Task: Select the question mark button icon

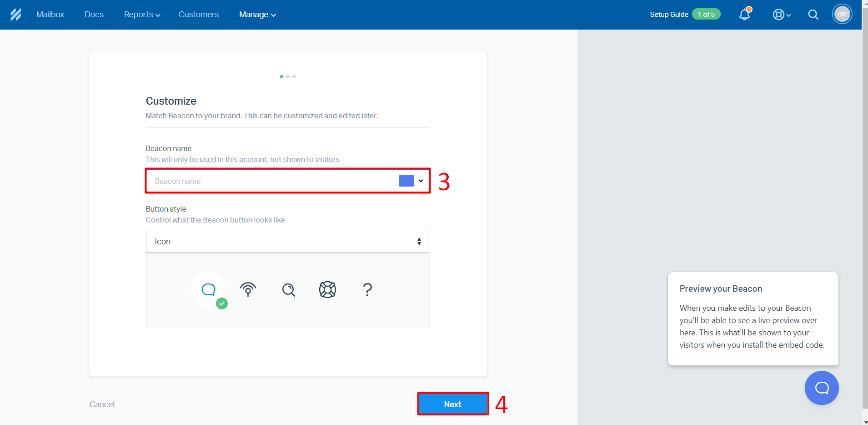Action: (367, 289)
